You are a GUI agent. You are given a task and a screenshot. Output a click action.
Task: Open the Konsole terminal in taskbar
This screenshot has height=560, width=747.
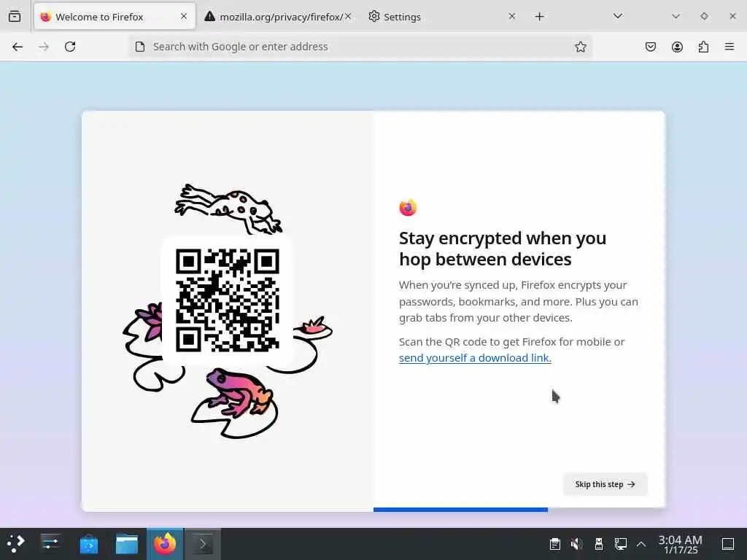[203, 544]
